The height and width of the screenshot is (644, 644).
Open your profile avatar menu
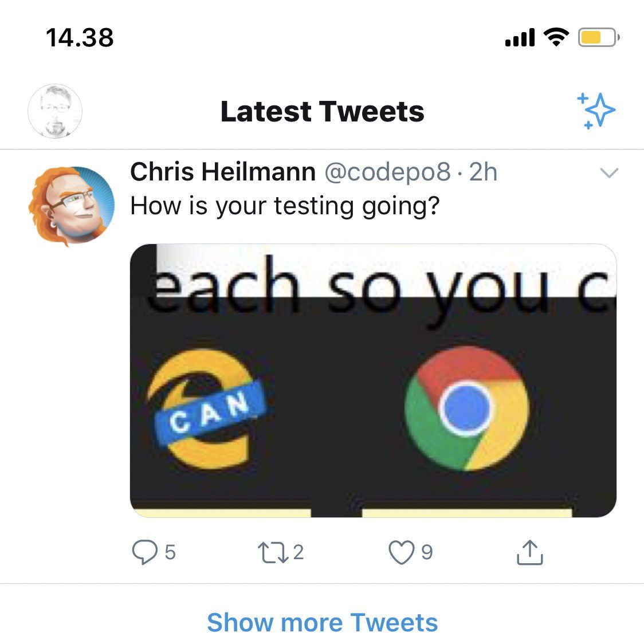pos(55,111)
